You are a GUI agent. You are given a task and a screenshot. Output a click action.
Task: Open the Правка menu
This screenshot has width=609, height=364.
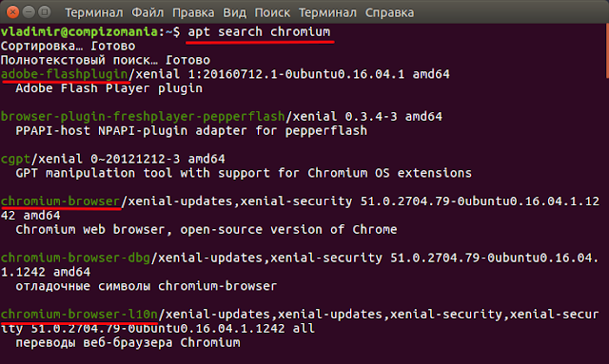click(193, 12)
